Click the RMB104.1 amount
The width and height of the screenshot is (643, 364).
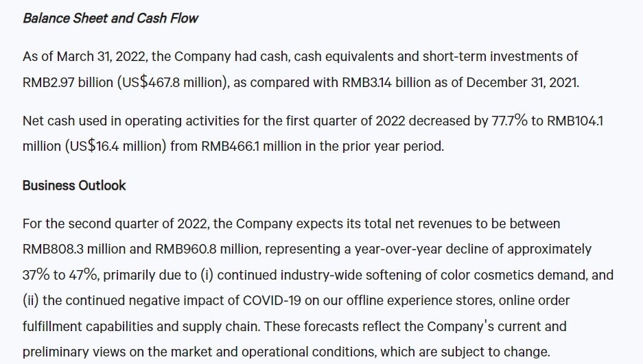point(575,121)
